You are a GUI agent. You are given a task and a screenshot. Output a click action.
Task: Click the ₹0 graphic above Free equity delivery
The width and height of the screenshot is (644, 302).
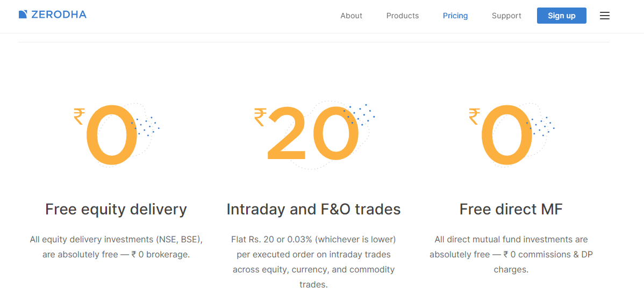pos(111,135)
